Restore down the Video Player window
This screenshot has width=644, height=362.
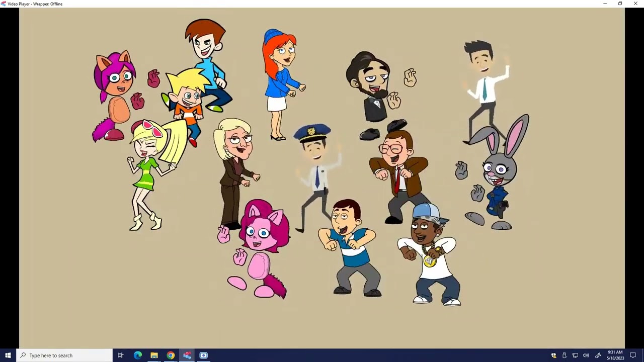[620, 4]
